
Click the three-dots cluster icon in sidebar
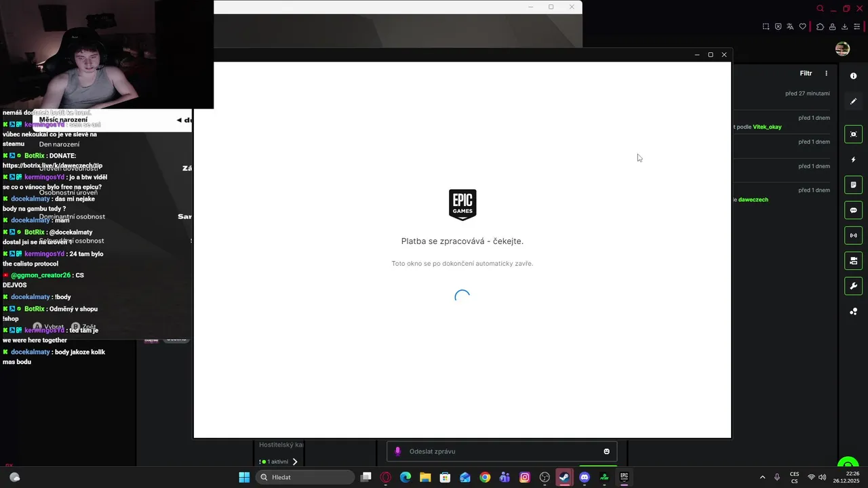(854, 312)
